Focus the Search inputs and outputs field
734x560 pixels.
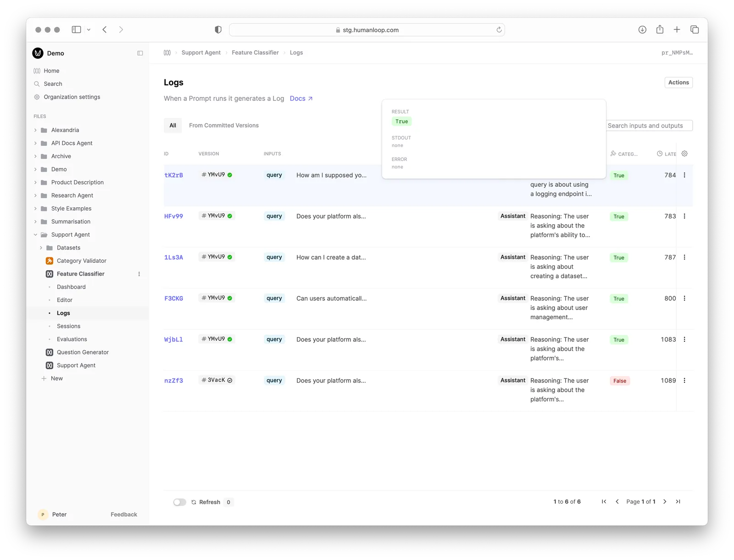click(x=649, y=126)
